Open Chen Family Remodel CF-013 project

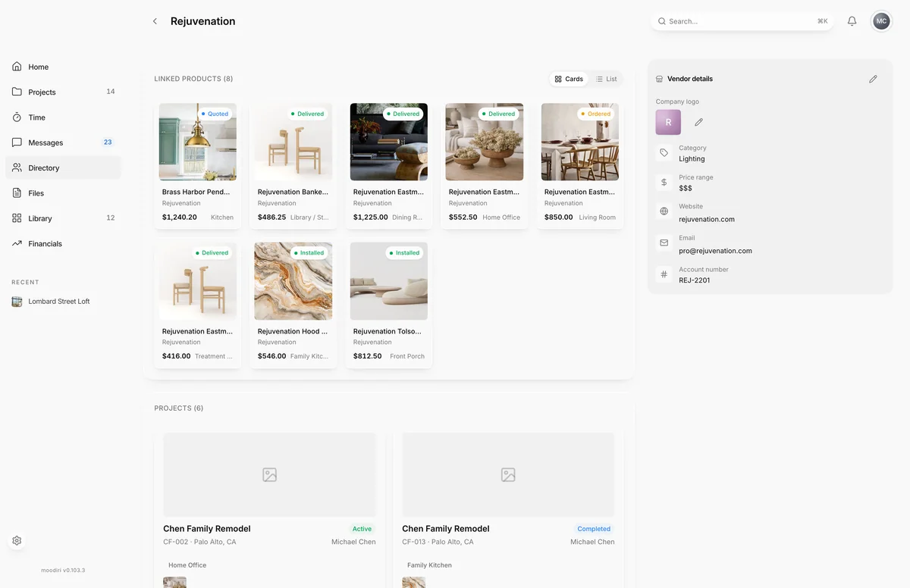pos(508,505)
